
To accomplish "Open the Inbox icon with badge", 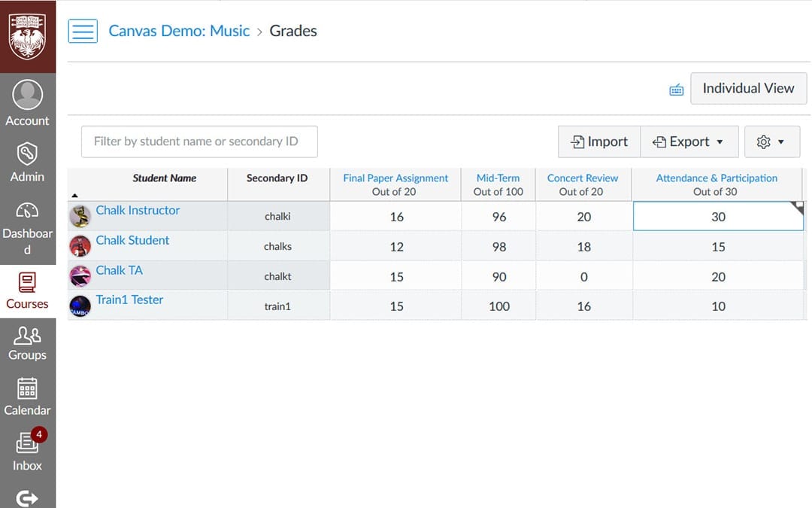I will click(27, 443).
